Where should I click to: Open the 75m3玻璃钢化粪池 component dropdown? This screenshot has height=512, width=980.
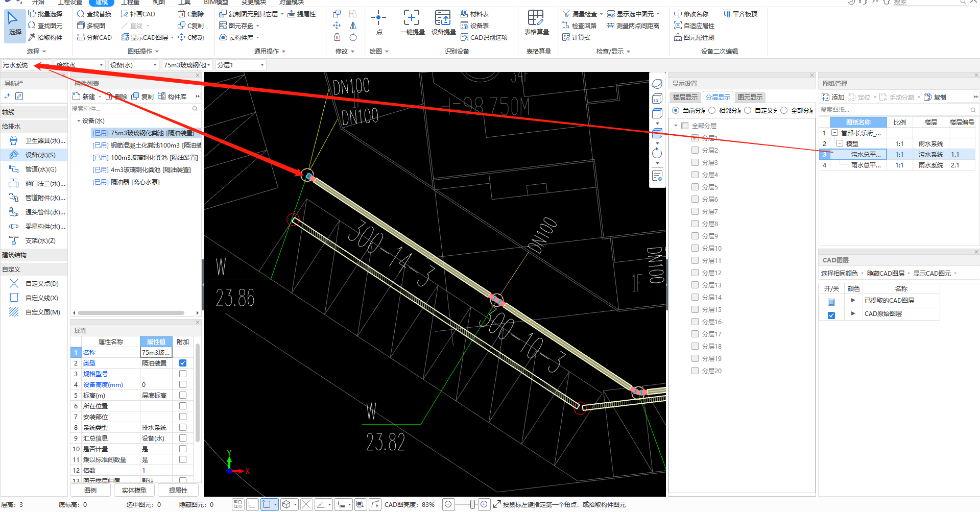pyautogui.click(x=187, y=65)
